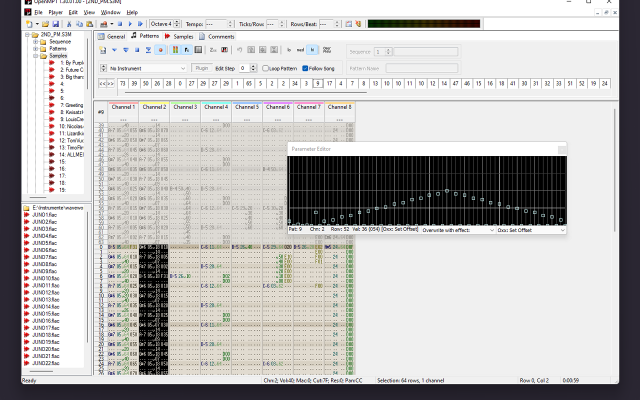Open the Player menu
Screen dimensions: 640x400
coord(56,12)
